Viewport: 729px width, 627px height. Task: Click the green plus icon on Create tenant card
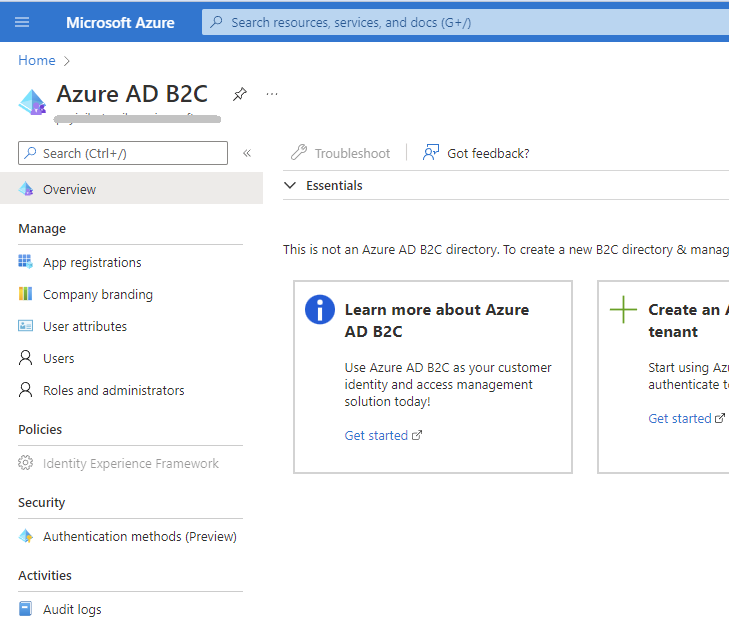pos(623,310)
